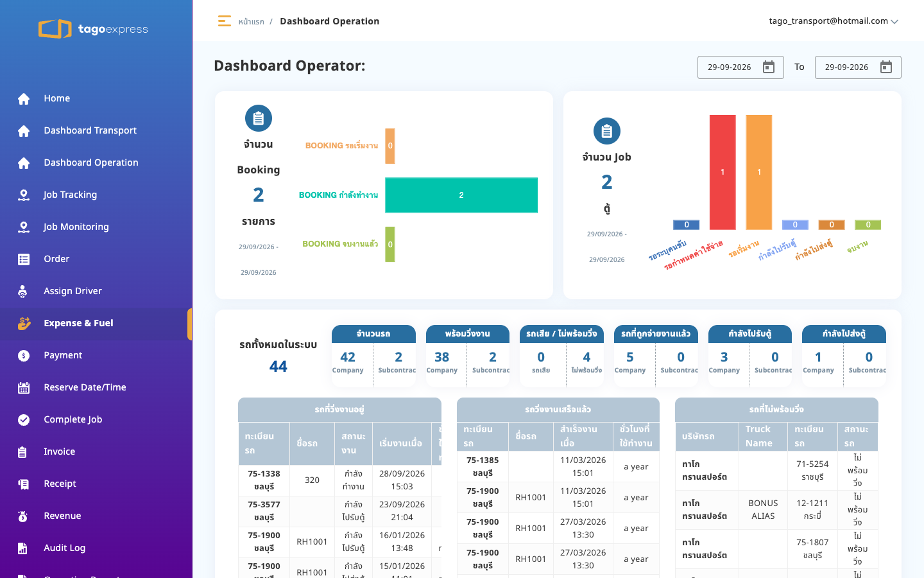This screenshot has height=578, width=924.
Task: Click the Audit Log document icon
Action: click(24, 548)
